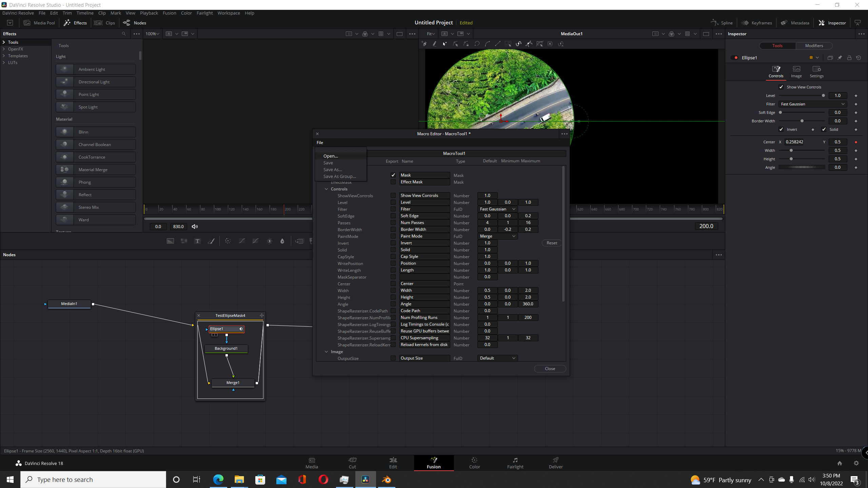Viewport: 868px width, 488px height.
Task: Open the Clips panel
Action: 105,23
